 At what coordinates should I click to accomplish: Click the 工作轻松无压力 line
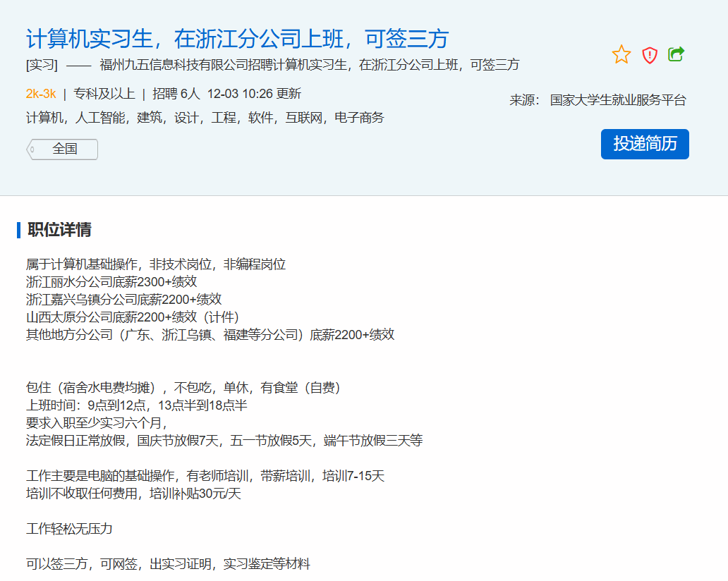[x=69, y=529]
